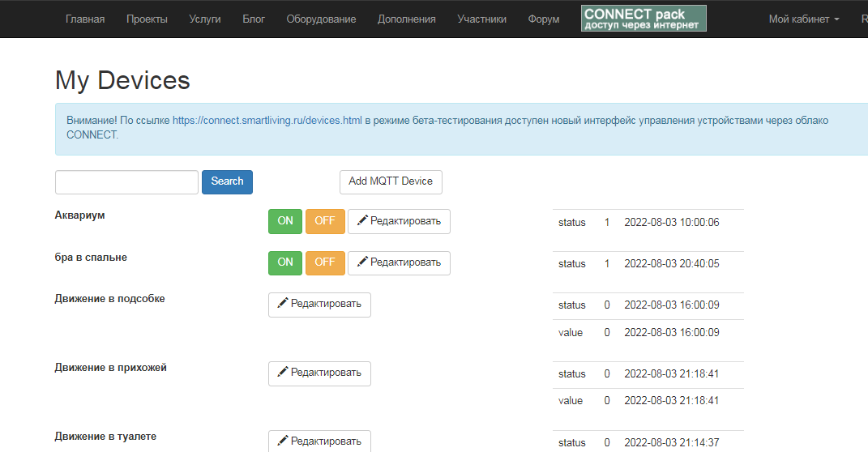The height and width of the screenshot is (452, 868).
Task: Click the Add MQTT Device button
Action: click(x=391, y=181)
